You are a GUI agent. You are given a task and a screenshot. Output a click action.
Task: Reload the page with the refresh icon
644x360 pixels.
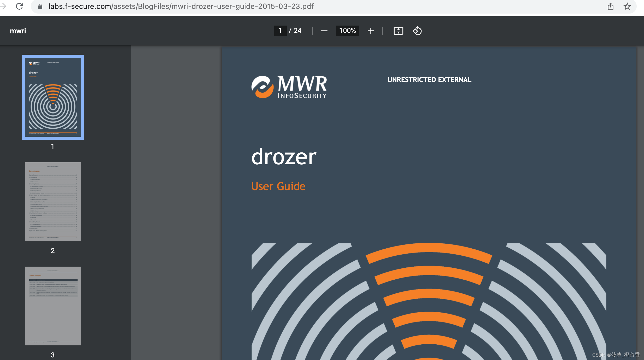(20, 6)
